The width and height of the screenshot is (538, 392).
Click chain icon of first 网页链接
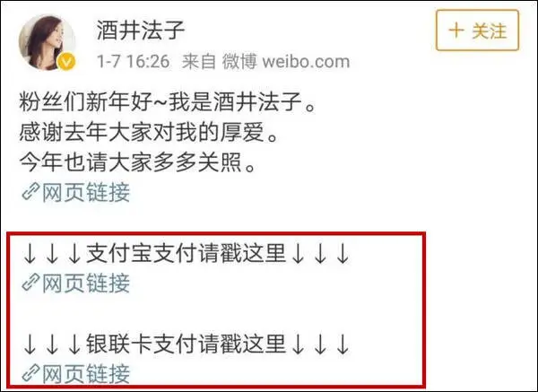[x=30, y=192]
